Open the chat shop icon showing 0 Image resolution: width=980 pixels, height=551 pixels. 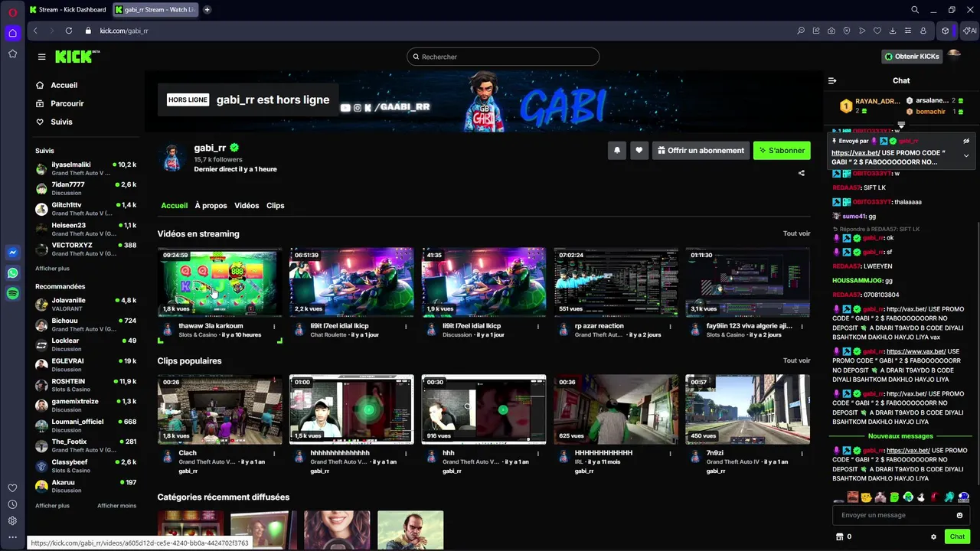pyautogui.click(x=844, y=537)
